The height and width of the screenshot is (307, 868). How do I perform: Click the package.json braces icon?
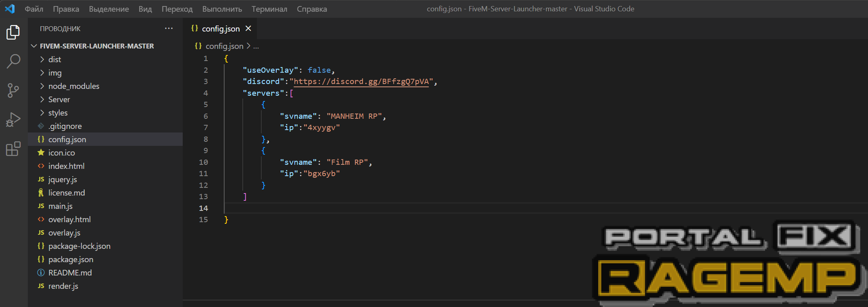(x=41, y=259)
